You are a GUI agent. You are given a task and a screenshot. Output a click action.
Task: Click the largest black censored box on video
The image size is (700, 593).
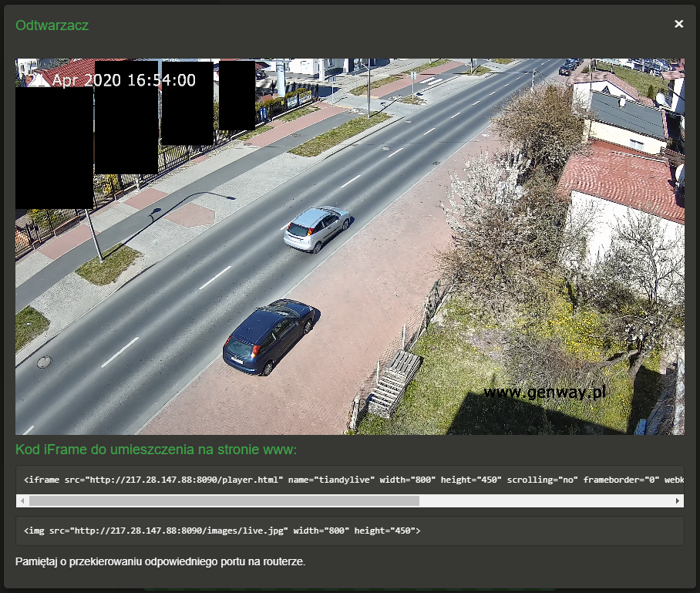point(54,147)
